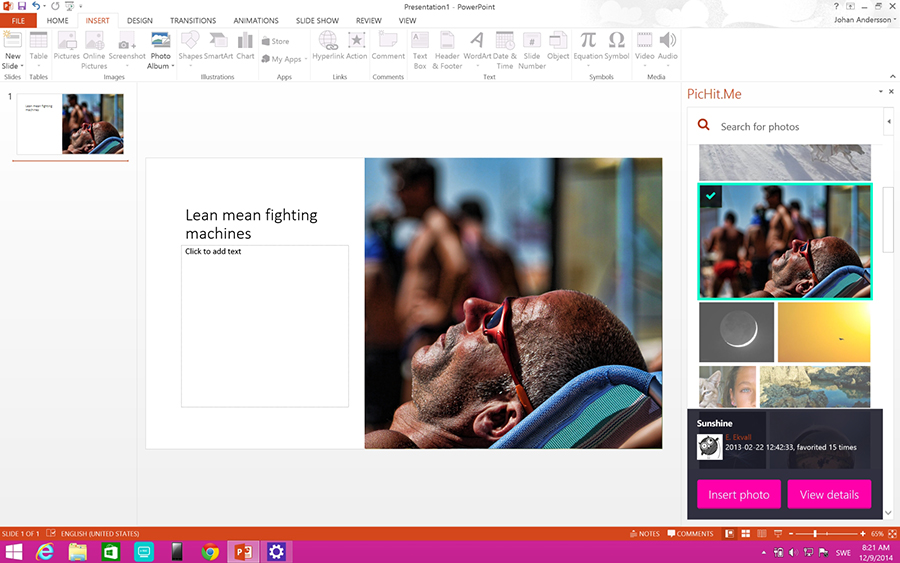This screenshot has width=900, height=563.
Task: Insert a Chart from Illustrations group
Action: pos(245,46)
